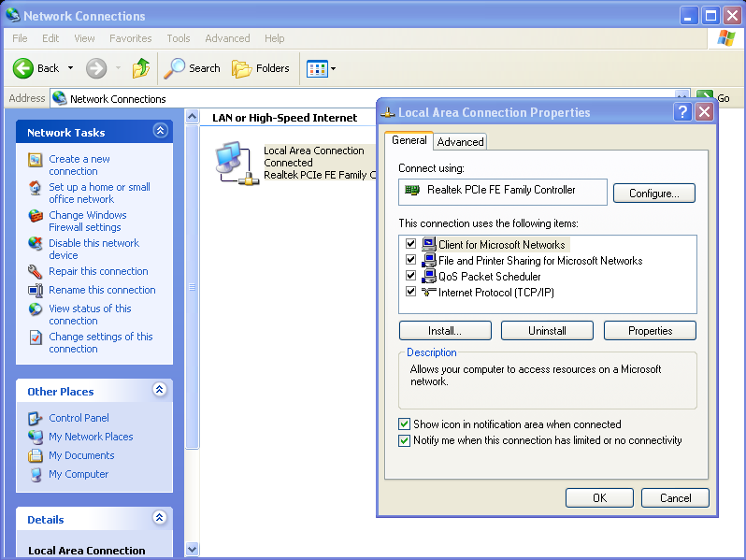
Task: Click the Repair this connection wrench icon
Action: (x=36, y=272)
